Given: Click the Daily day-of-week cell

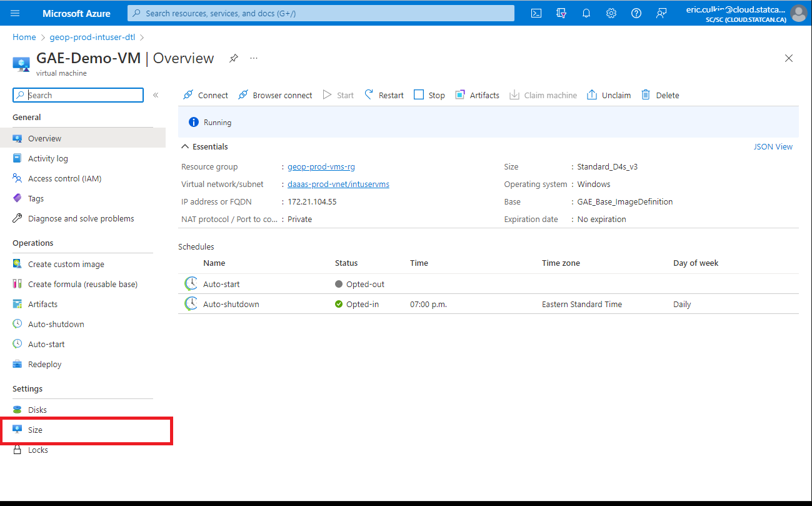Looking at the screenshot, I should 682,304.
